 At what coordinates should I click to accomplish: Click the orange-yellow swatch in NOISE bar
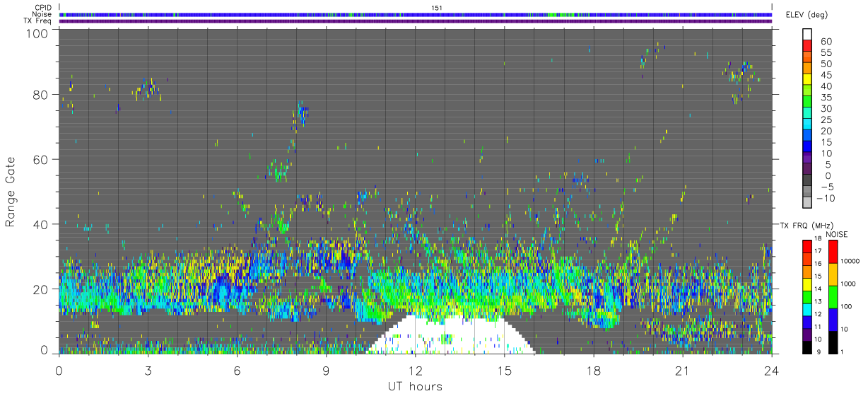click(x=833, y=274)
